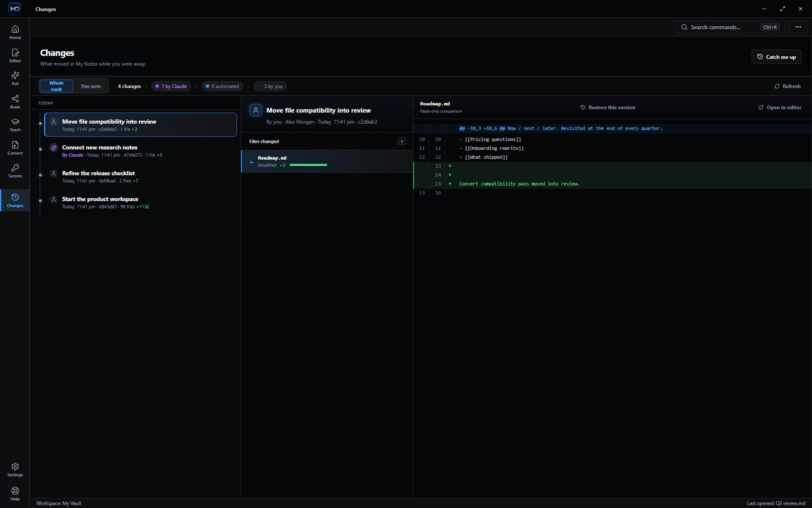Click the [[Onboarding rewrite]] diff line
812x508 pixels.
click(612, 148)
